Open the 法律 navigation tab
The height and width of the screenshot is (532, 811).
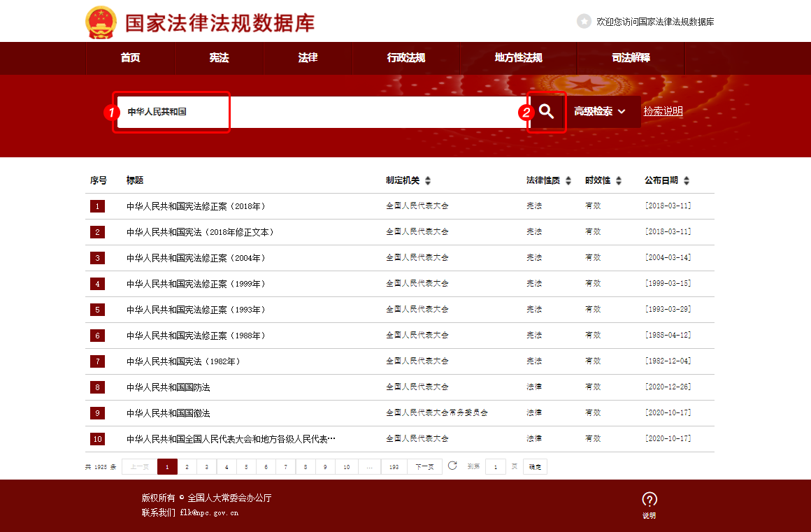coord(308,58)
